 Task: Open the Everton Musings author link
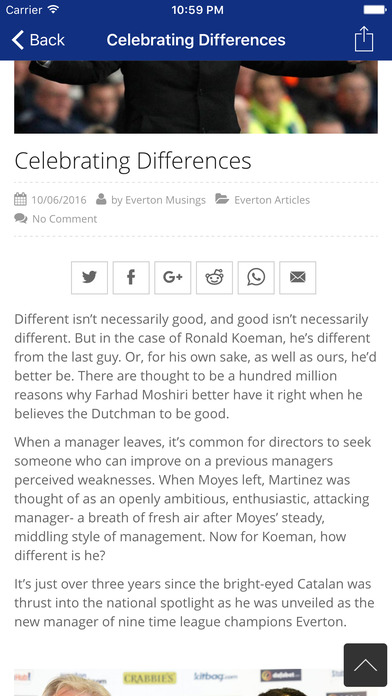tap(165, 200)
